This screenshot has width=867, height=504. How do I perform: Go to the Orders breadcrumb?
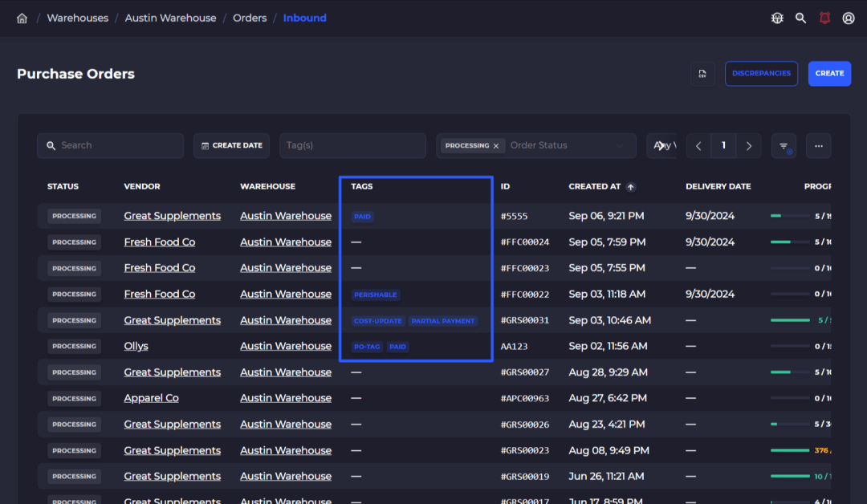pyautogui.click(x=250, y=18)
